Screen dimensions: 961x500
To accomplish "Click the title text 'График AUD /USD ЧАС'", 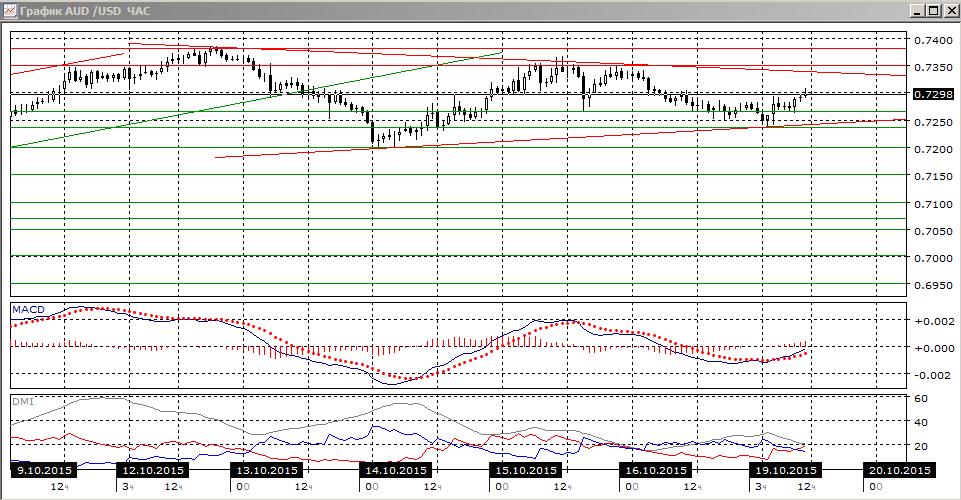I will pos(85,11).
